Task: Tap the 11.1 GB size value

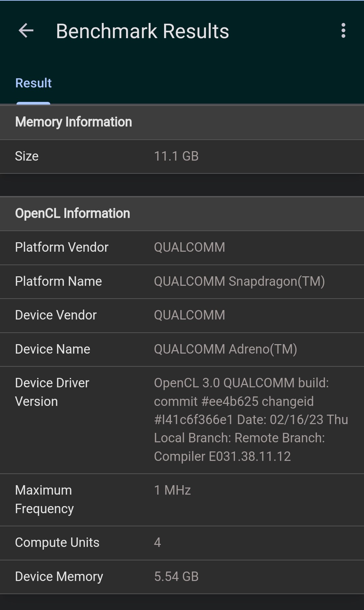Action: pyautogui.click(x=176, y=156)
